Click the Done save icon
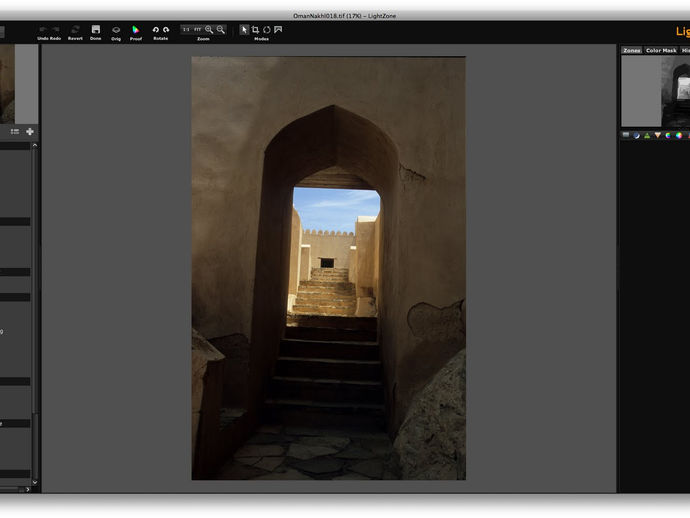 pos(95,29)
